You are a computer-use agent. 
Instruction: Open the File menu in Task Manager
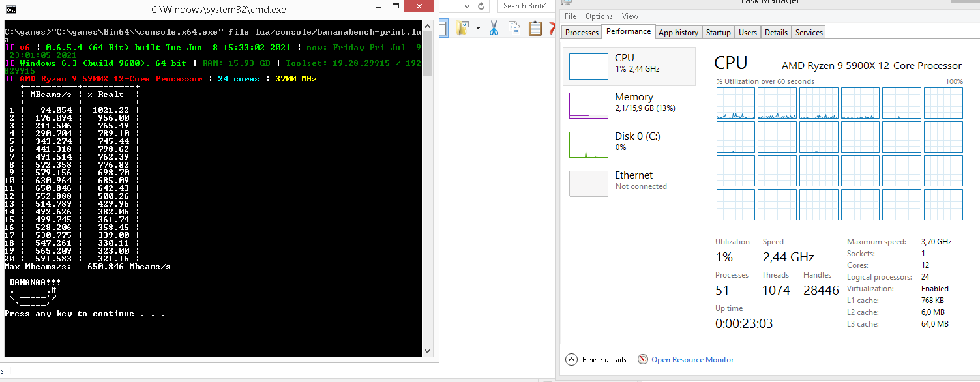click(571, 16)
